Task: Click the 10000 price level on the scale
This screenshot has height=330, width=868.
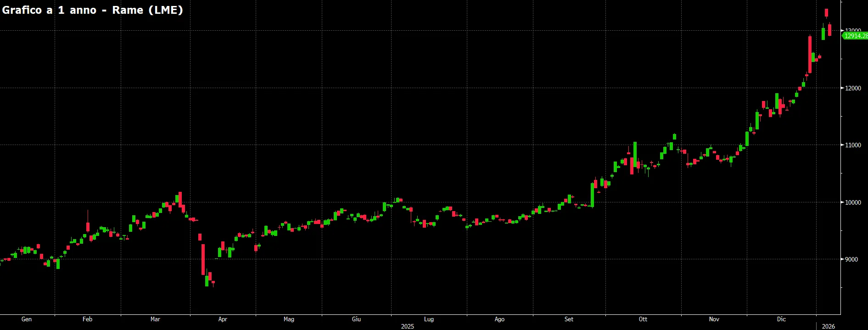Action: [853, 202]
